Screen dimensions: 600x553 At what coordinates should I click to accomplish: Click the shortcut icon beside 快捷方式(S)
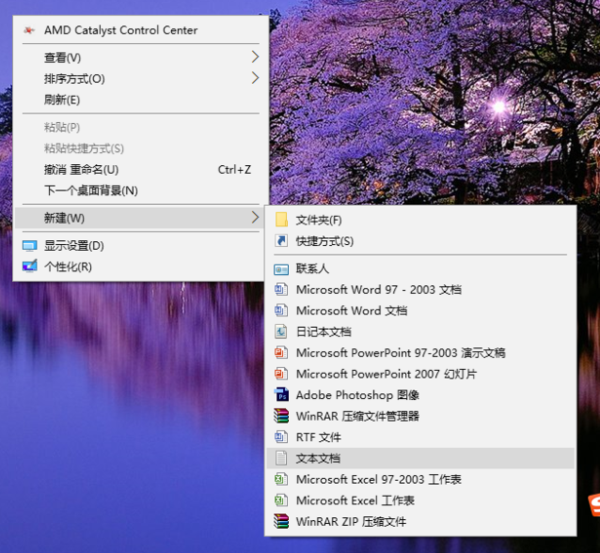[281, 241]
